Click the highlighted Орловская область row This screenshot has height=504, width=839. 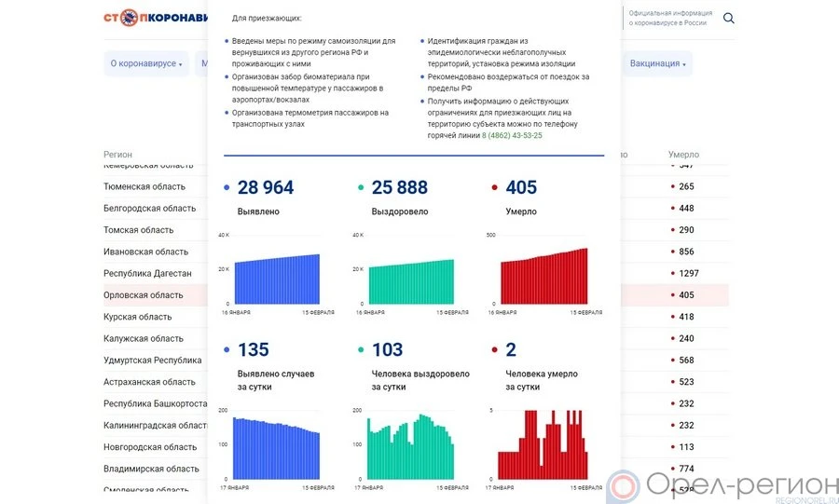(x=144, y=295)
